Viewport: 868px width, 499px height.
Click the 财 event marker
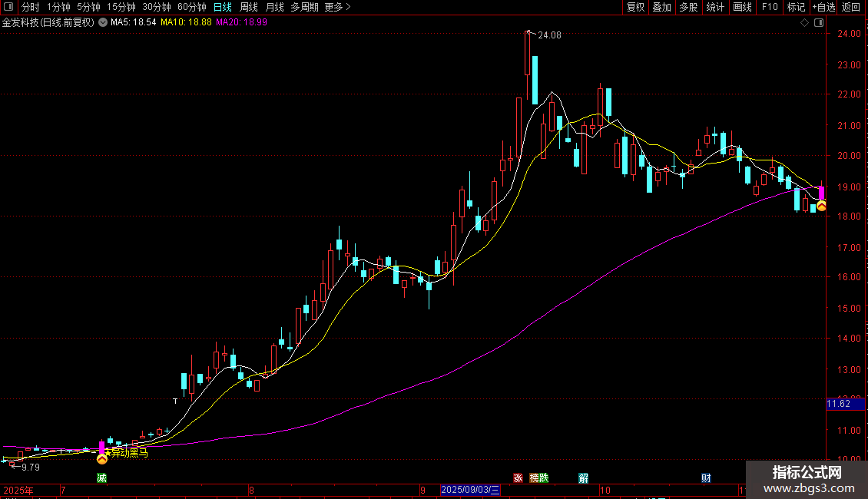706,478
